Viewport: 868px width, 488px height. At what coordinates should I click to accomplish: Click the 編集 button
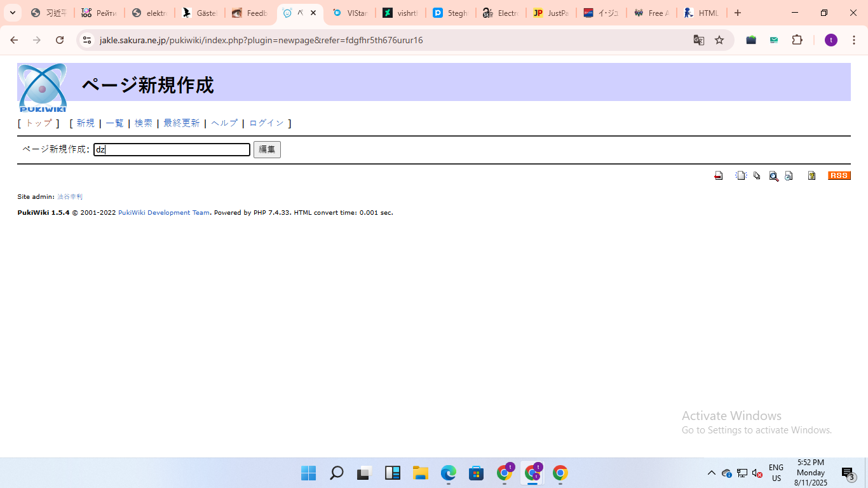pos(267,150)
